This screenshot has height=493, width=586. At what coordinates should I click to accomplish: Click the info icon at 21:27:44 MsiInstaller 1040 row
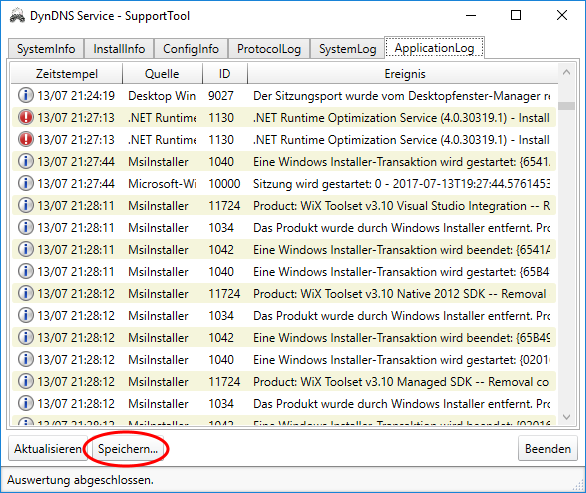click(x=26, y=161)
